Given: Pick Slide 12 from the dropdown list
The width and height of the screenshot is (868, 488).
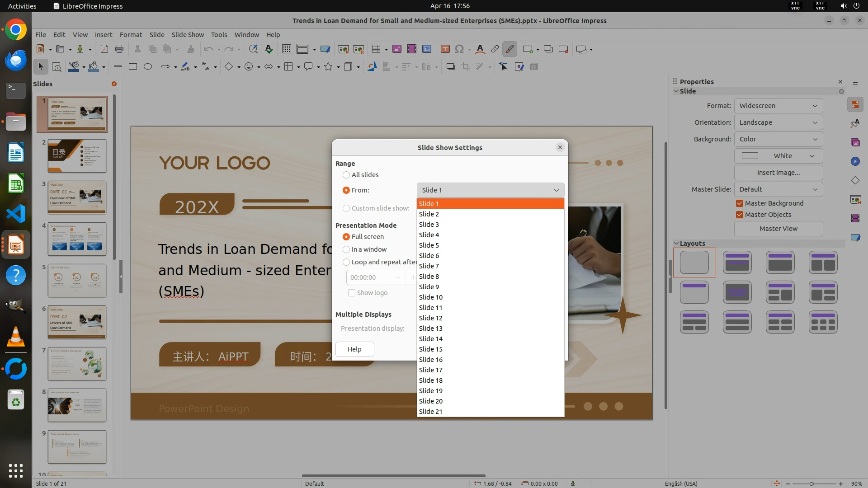Looking at the screenshot, I should [x=431, y=318].
